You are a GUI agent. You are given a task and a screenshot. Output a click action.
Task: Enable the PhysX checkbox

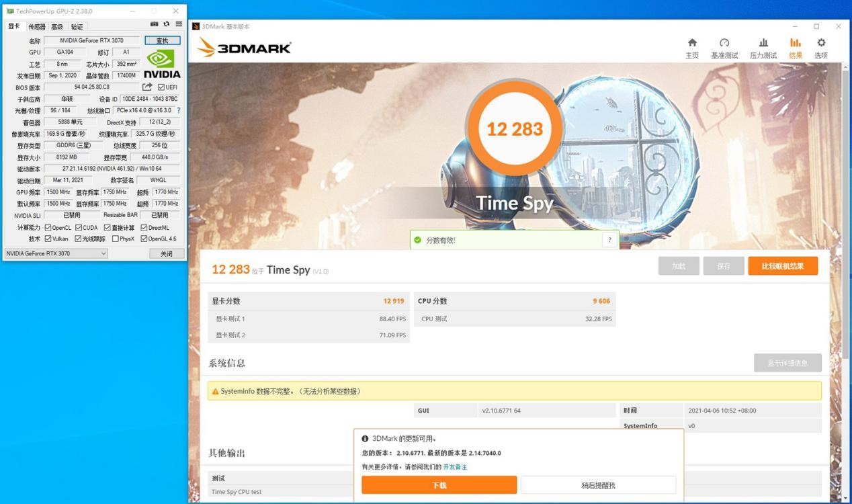[x=116, y=239]
